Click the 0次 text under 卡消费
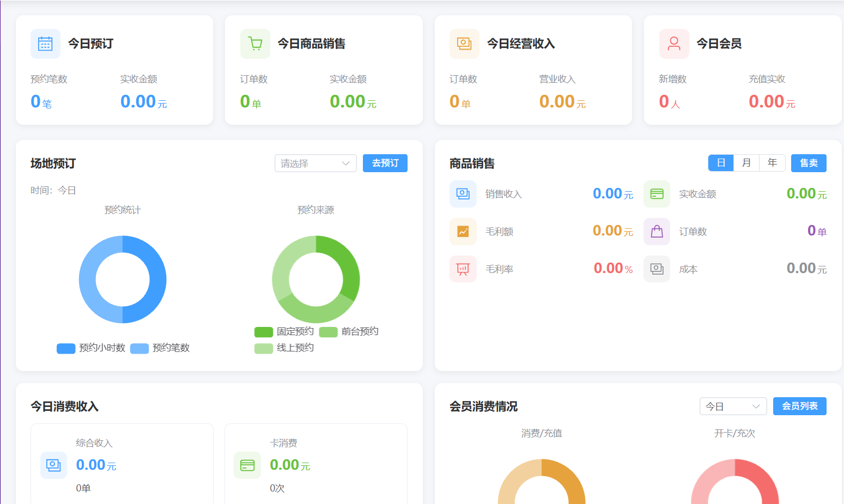Image resolution: width=844 pixels, height=504 pixels. point(277,488)
